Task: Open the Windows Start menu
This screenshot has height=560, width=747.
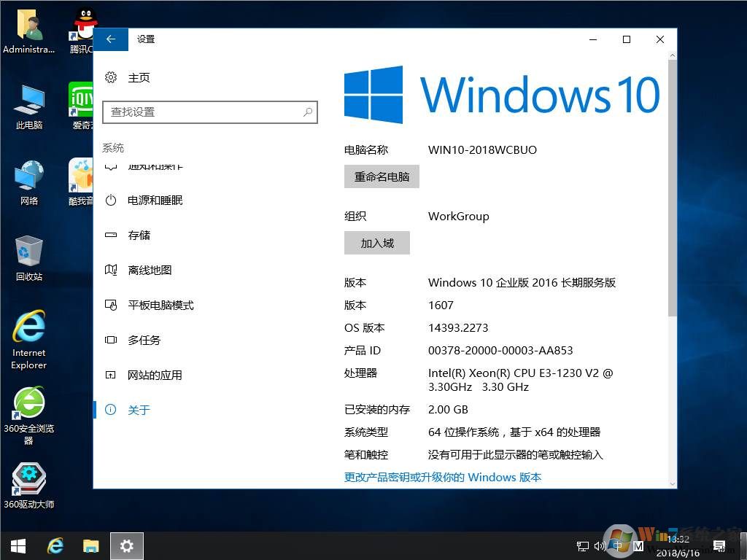Action: (x=18, y=545)
